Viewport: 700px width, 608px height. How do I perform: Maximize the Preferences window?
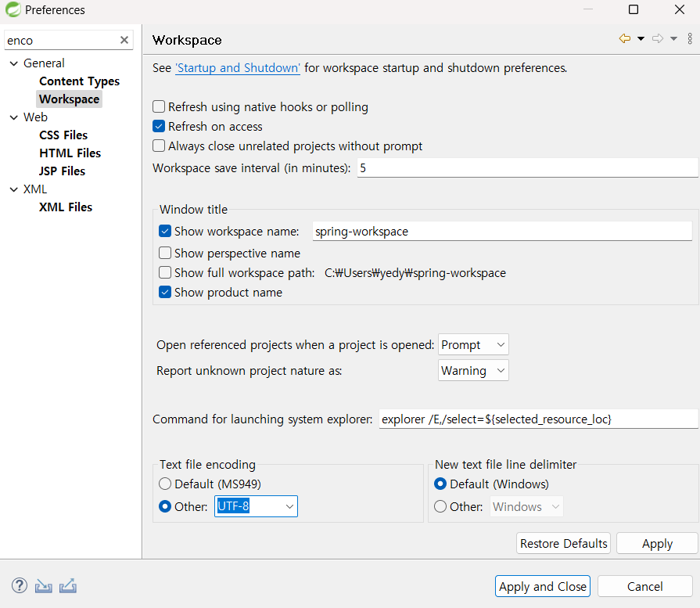633,9
